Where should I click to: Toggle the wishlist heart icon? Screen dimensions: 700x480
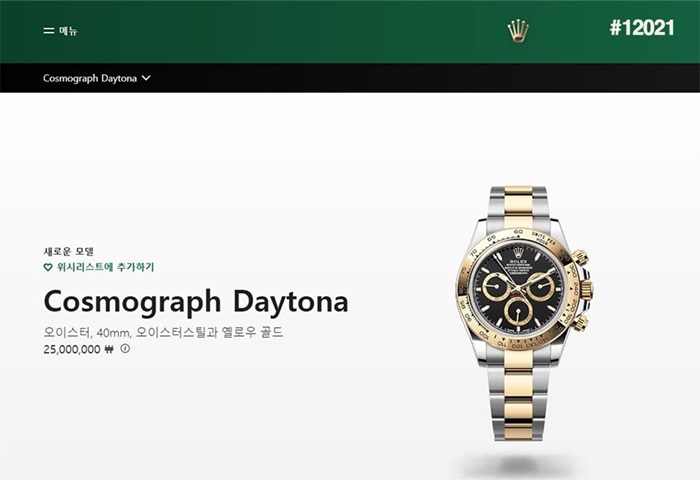(x=48, y=267)
